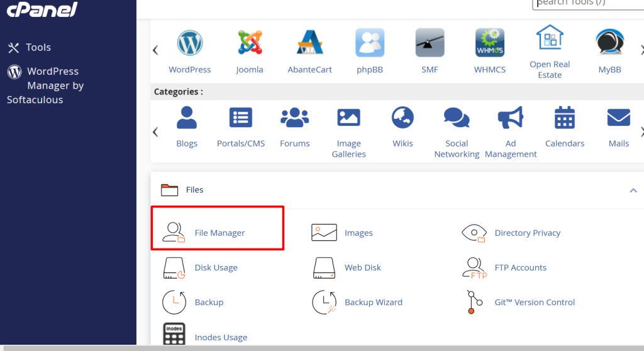Screen dimensions: 644x351
Task: Open the File Manager icon
Action: pyautogui.click(x=174, y=232)
